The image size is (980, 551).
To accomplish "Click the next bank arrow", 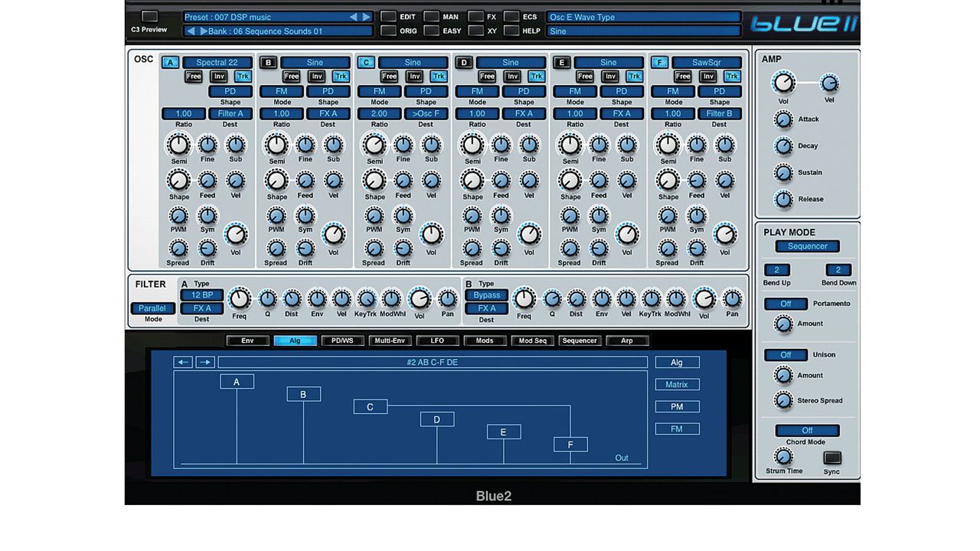I will pos(204,31).
